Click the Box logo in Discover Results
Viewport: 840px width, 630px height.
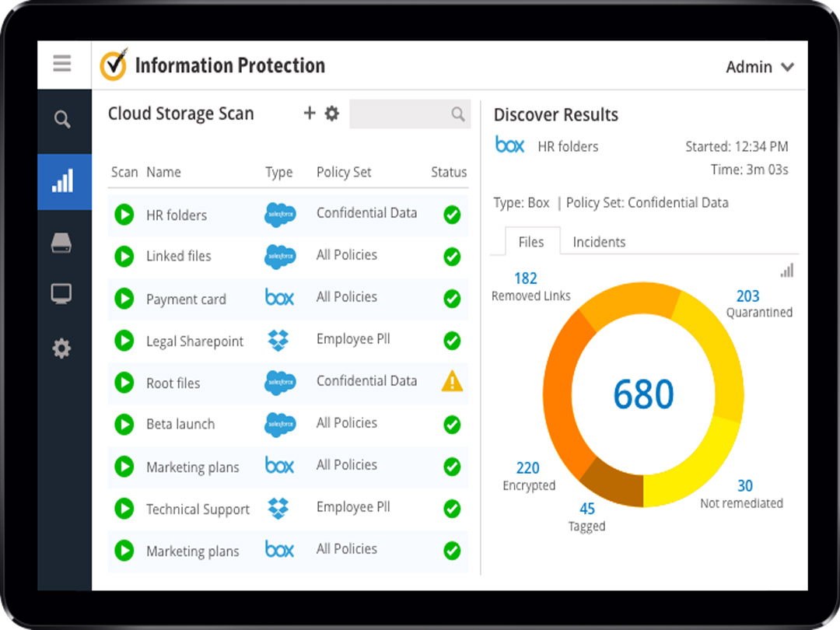pos(509,145)
